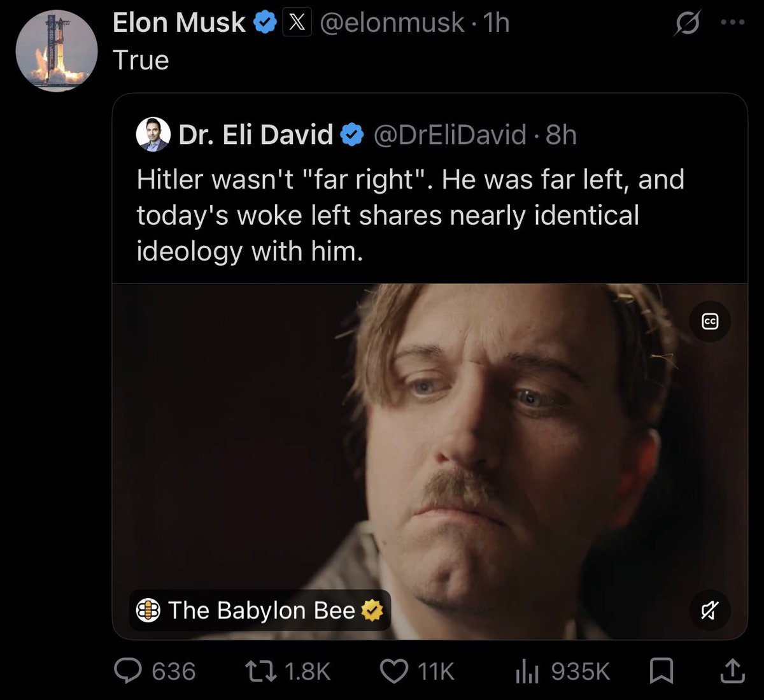This screenshot has width=764, height=700.
Task: Open the reply comment icon
Action: [x=128, y=671]
